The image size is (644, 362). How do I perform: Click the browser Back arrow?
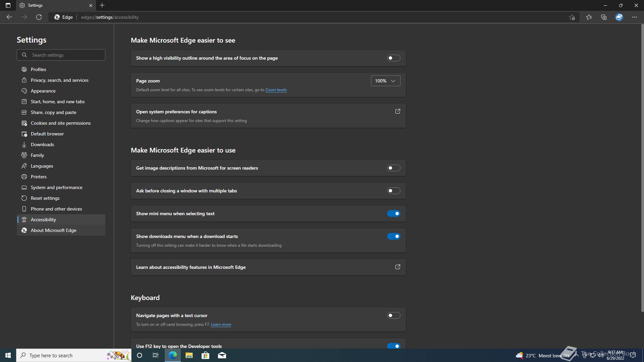(9, 17)
